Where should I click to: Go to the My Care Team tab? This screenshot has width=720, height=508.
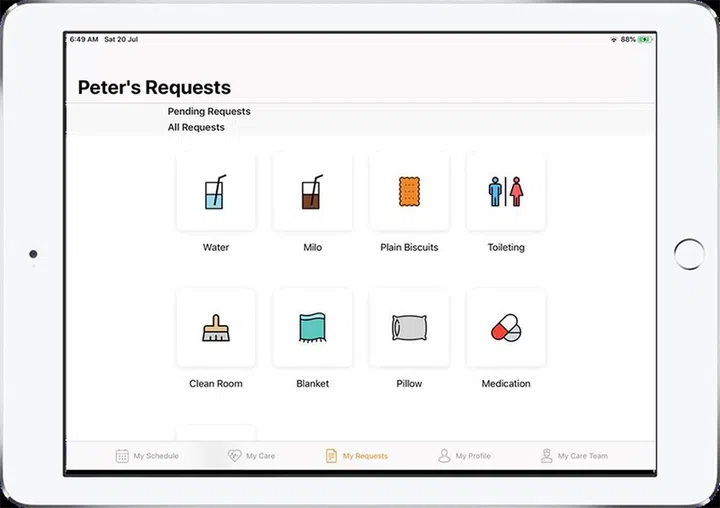pos(573,456)
